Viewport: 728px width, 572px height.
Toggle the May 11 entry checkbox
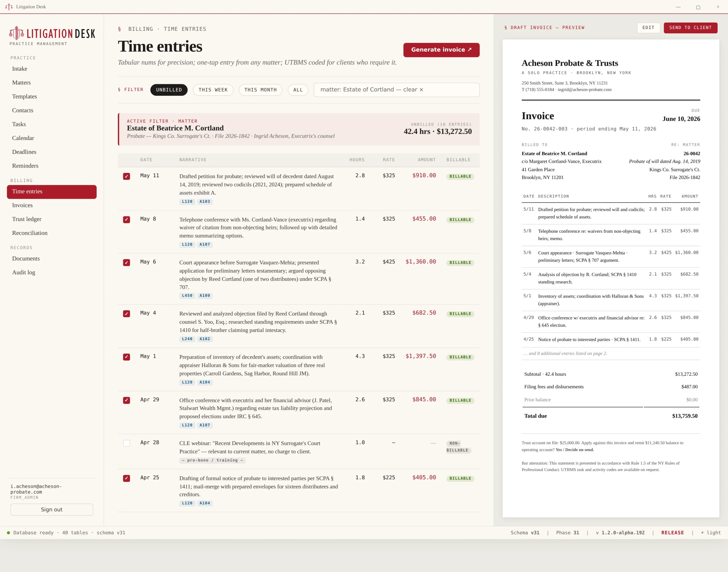(126, 176)
